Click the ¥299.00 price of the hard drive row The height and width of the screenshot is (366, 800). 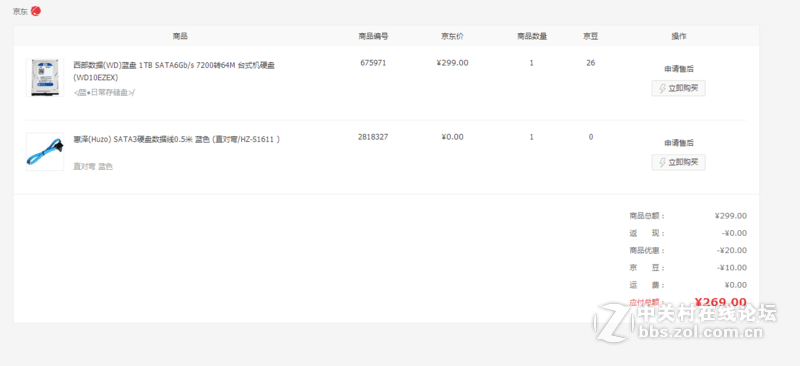tap(453, 63)
